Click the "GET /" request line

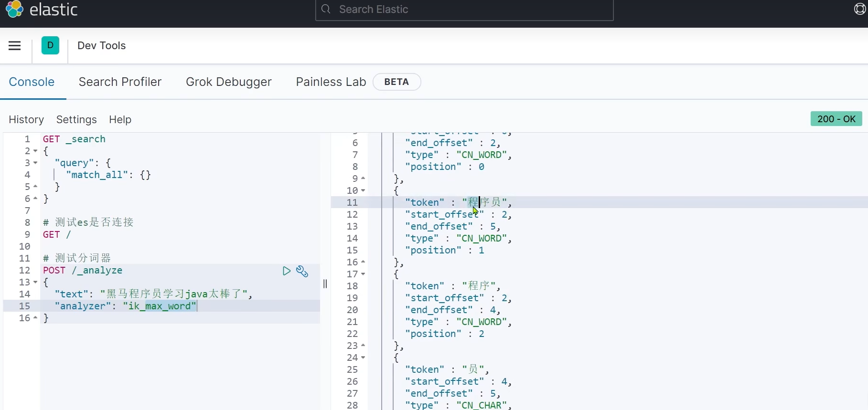[x=57, y=234]
